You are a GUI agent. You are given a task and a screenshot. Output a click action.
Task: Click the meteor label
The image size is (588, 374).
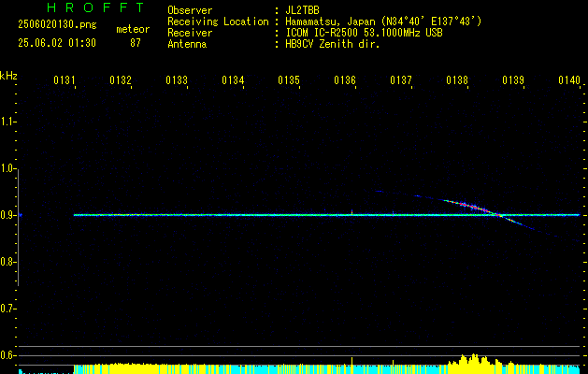click(x=133, y=29)
